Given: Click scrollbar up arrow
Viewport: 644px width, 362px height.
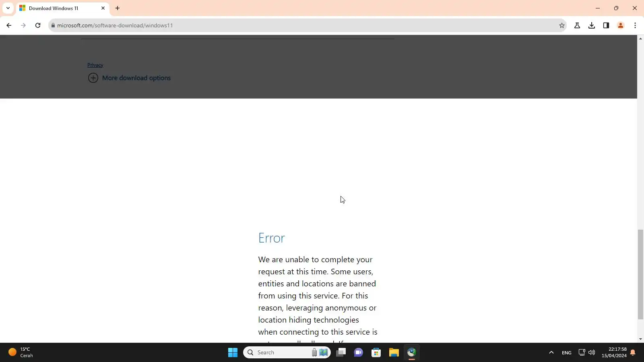Looking at the screenshot, I should tap(640, 38).
